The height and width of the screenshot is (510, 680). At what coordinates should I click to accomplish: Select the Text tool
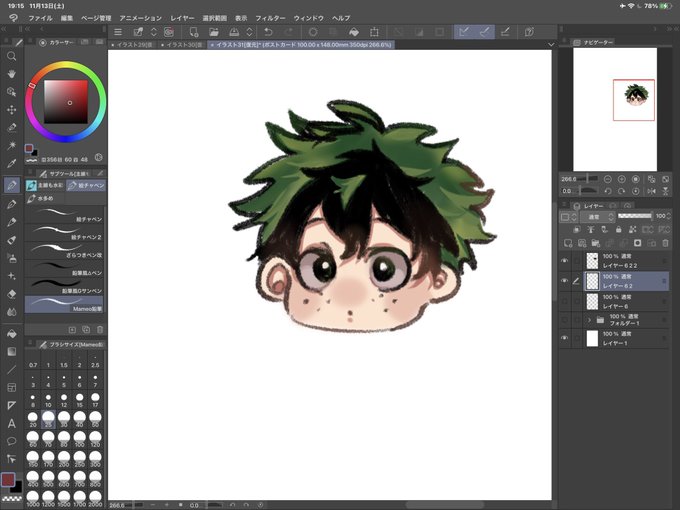[x=12, y=423]
